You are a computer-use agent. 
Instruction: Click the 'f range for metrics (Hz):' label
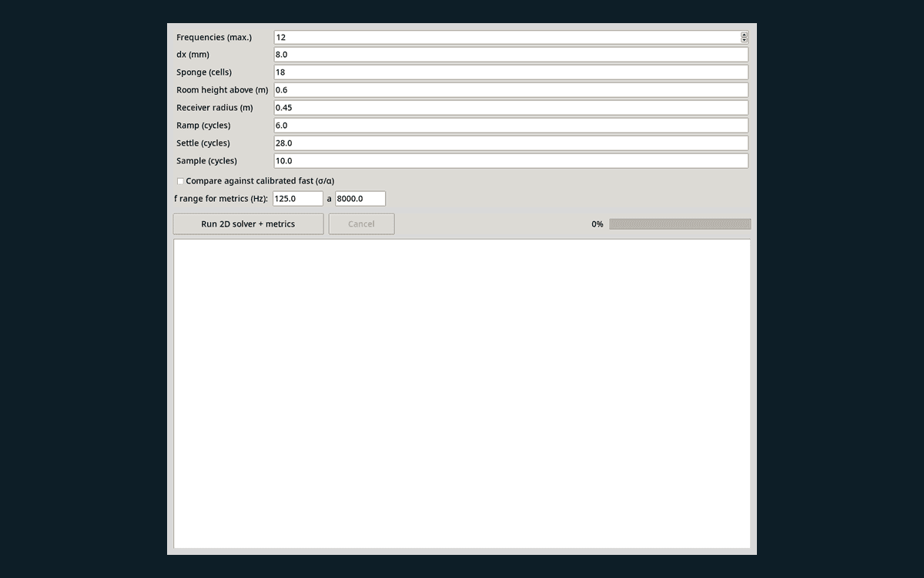(x=221, y=199)
